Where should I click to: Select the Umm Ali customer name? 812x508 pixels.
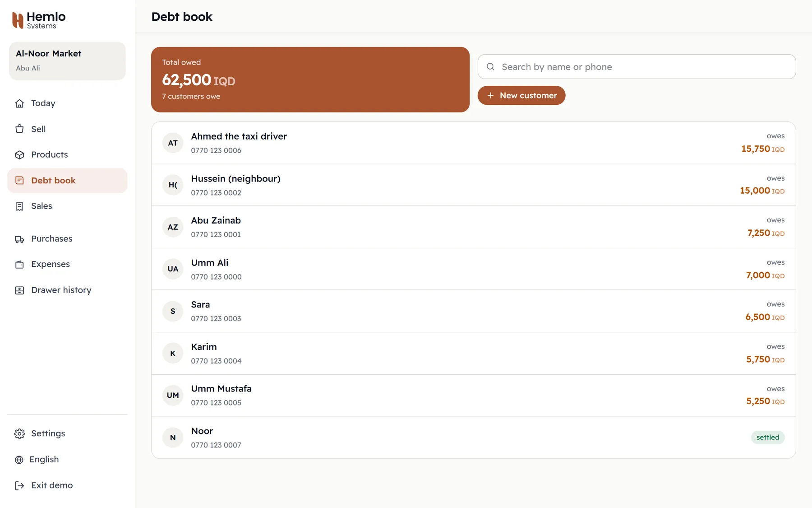[209, 263]
